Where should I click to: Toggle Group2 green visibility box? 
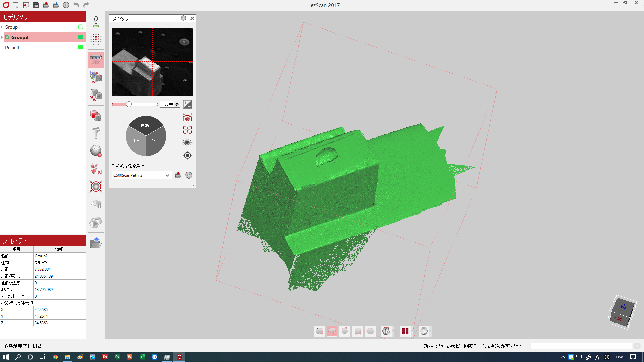click(x=80, y=37)
